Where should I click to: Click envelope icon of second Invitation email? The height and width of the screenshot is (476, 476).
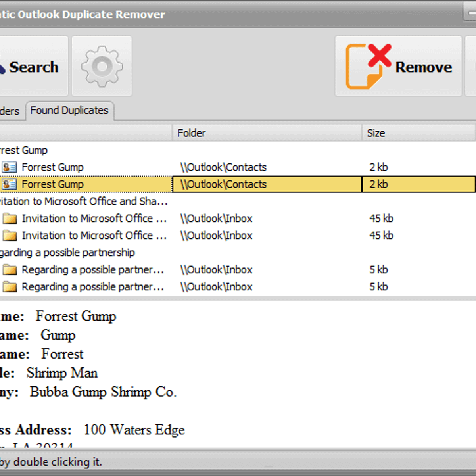click(10, 236)
